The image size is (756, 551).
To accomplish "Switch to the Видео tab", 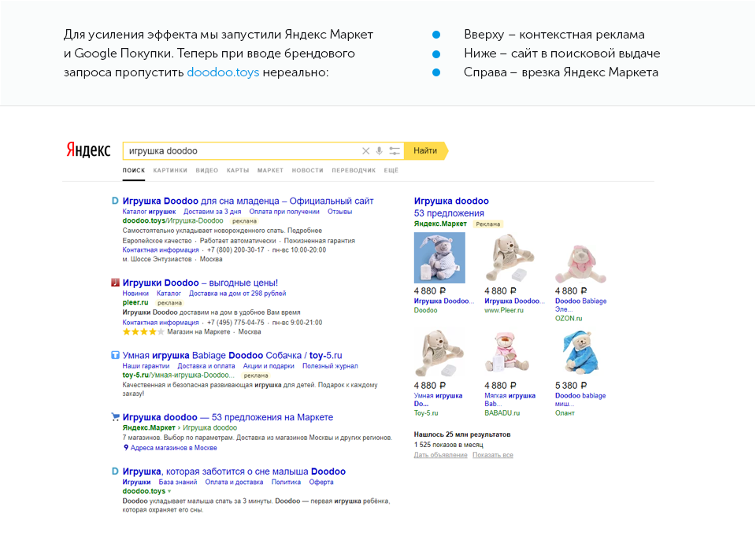I will click(x=207, y=170).
